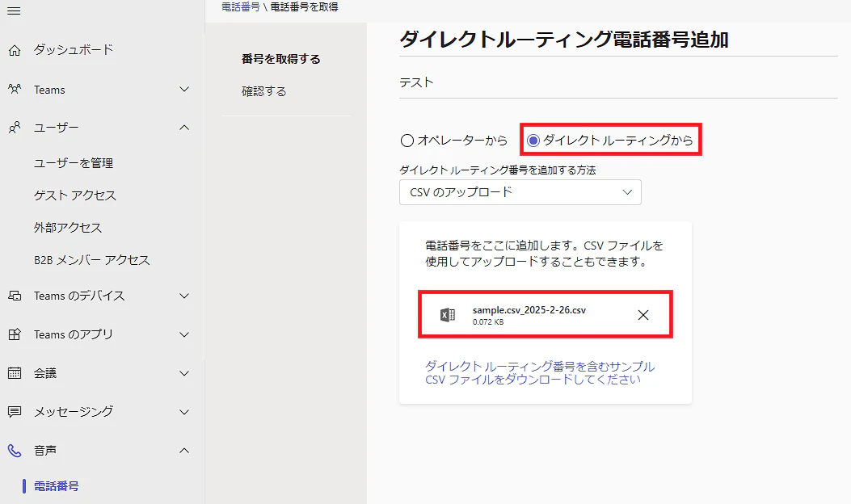Image resolution: width=851 pixels, height=504 pixels.
Task: Select 電話番号 under 音声
Action: [56, 486]
